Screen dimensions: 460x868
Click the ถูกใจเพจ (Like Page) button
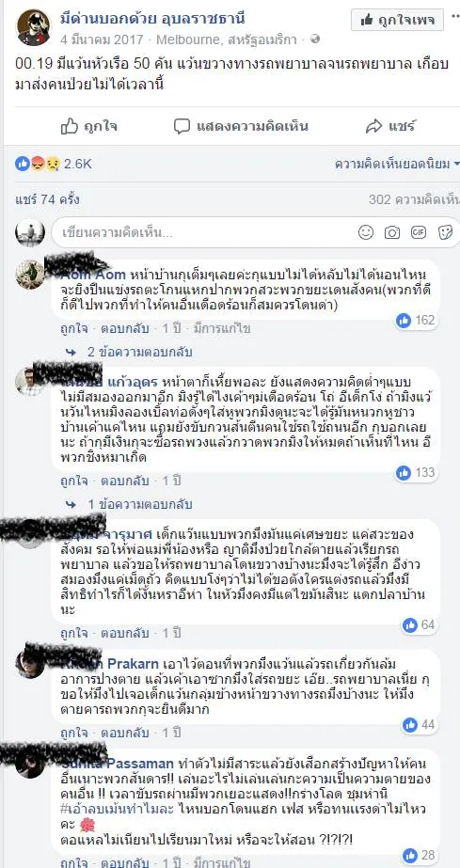tap(397, 21)
